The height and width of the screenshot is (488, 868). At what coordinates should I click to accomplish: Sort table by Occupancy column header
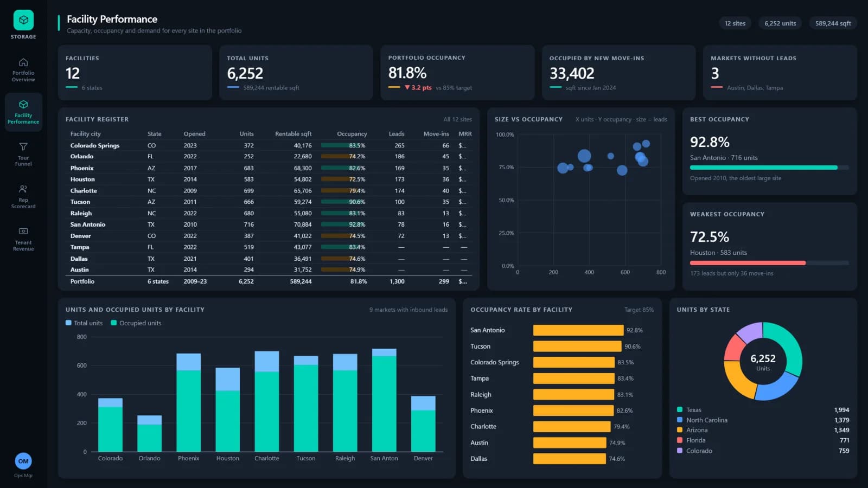point(352,134)
